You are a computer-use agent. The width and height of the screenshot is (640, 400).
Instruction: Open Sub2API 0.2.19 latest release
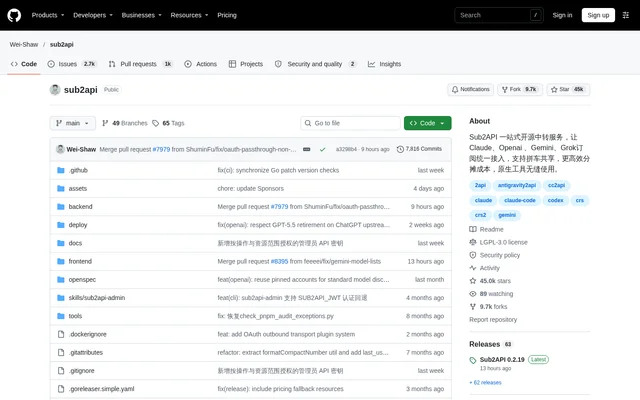502,360
